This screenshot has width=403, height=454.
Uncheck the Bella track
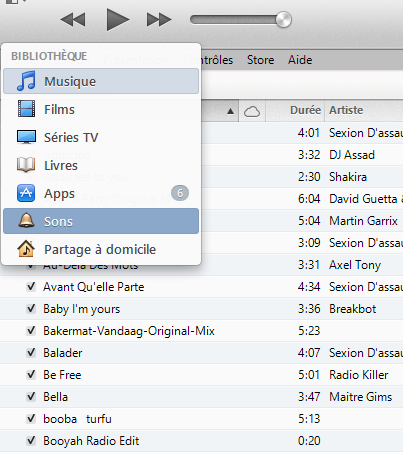[31, 397]
